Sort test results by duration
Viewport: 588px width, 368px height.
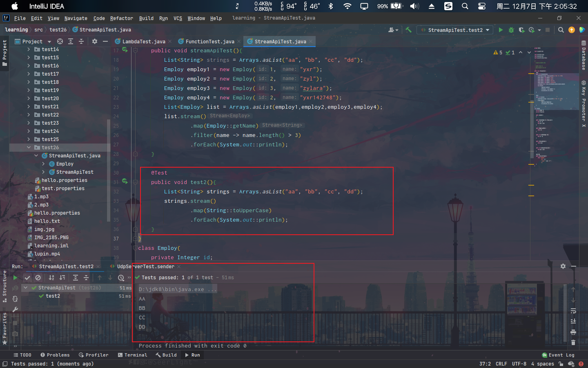62,278
